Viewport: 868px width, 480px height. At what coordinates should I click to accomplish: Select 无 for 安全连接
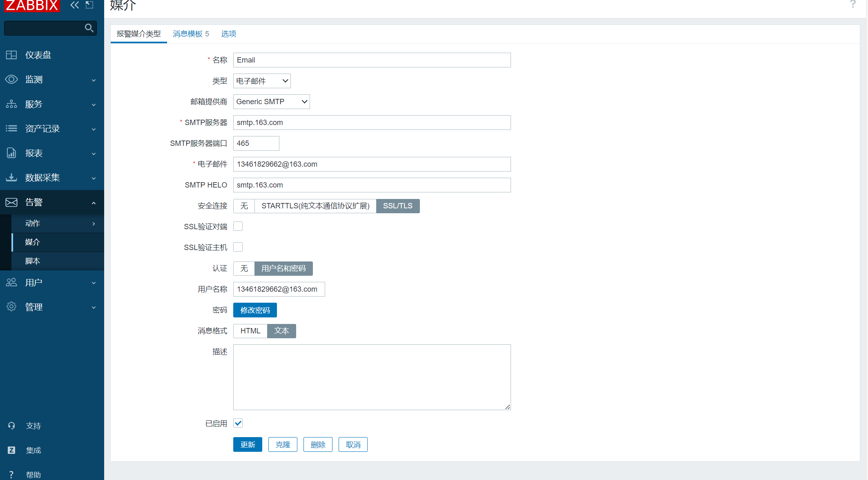pos(244,206)
